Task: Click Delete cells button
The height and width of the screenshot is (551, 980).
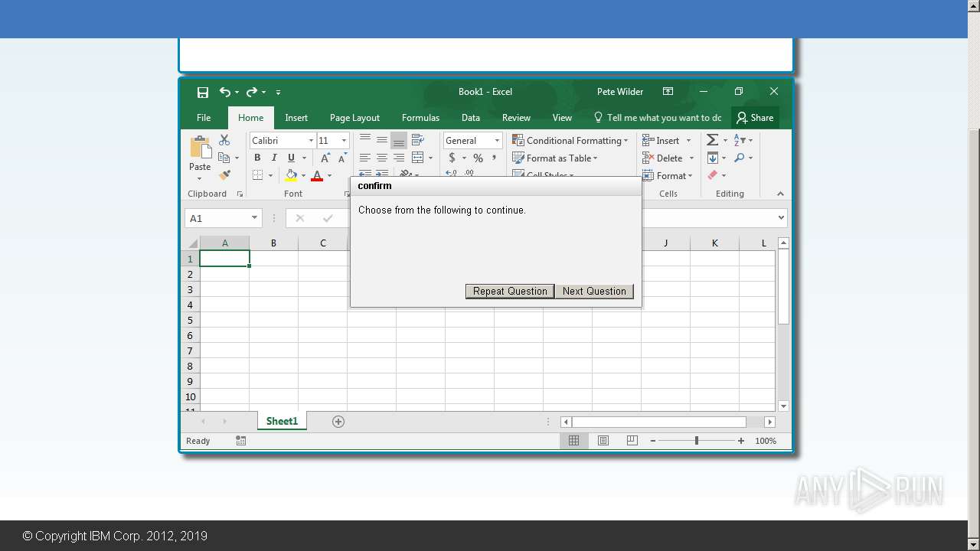Action: [664, 158]
